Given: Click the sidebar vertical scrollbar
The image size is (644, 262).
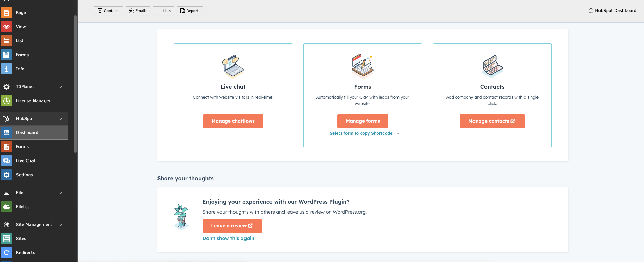Looking at the screenshot, I should pyautogui.click(x=75, y=84).
